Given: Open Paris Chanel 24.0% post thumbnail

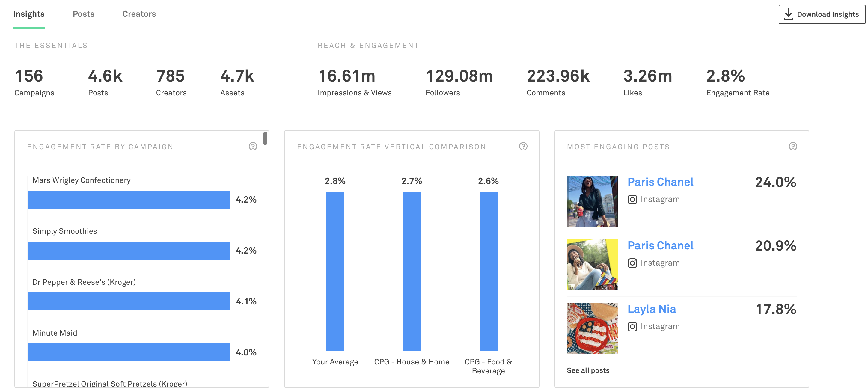Looking at the screenshot, I should [592, 201].
